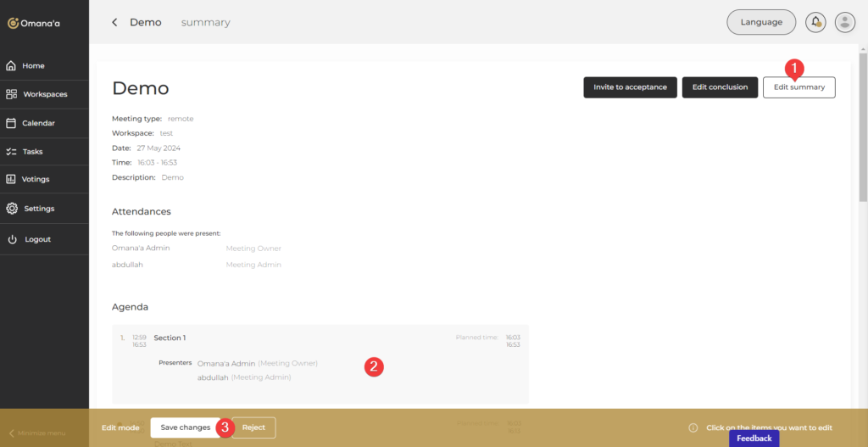Go to Workspaces in sidebar
The height and width of the screenshot is (447, 868).
point(44,94)
